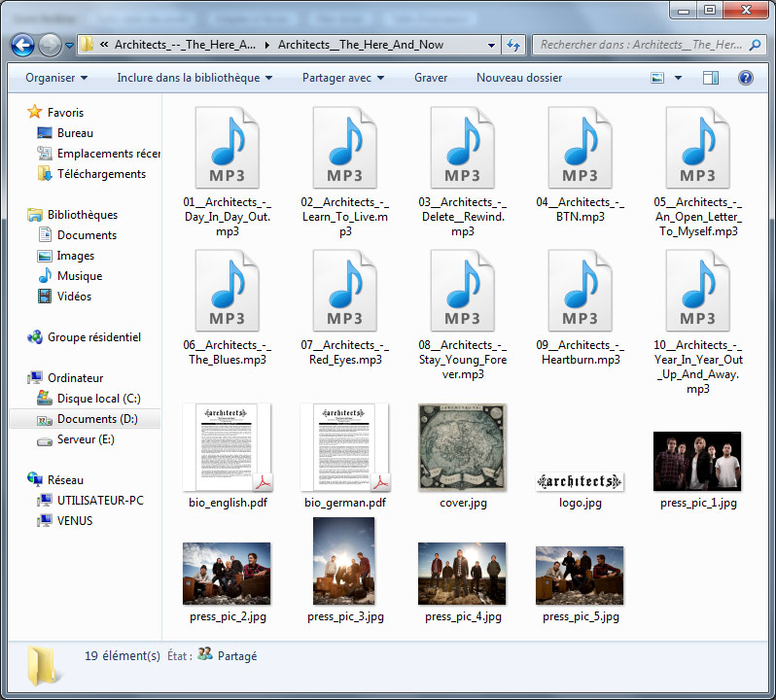Open the address bar history dropdown arrow
Screen dimensions: 776x700
click(x=491, y=45)
